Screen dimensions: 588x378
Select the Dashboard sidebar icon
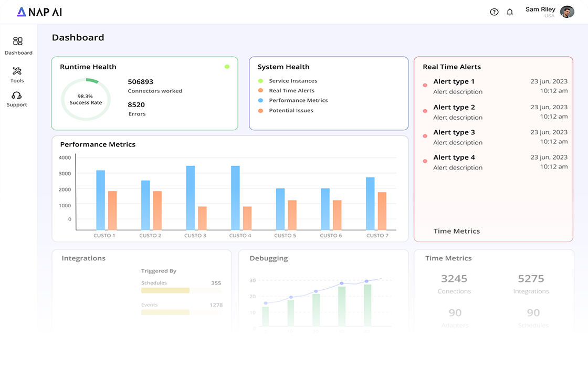click(x=18, y=41)
